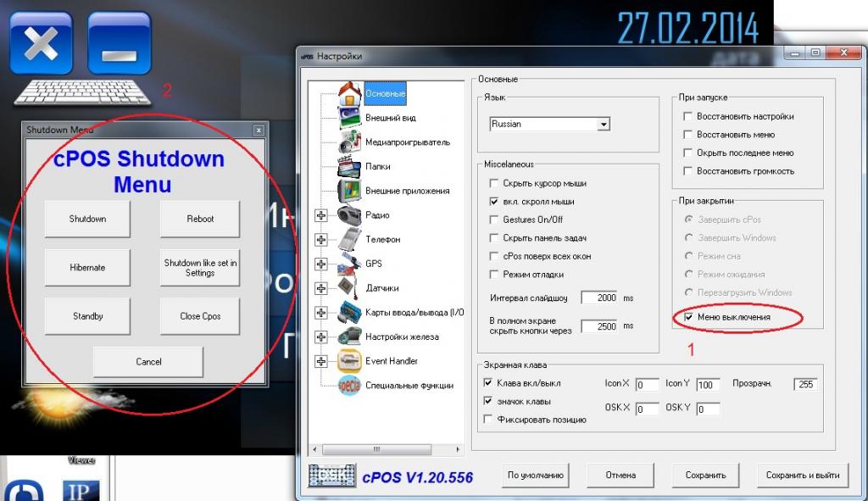The height and width of the screenshot is (501, 868).
Task: Click the Телефон phone icon
Action: tap(350, 240)
